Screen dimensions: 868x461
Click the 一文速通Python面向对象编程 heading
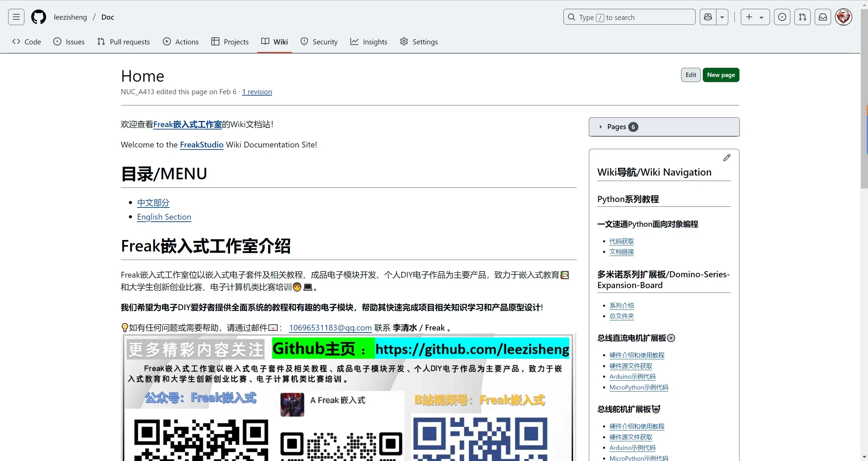click(x=648, y=224)
